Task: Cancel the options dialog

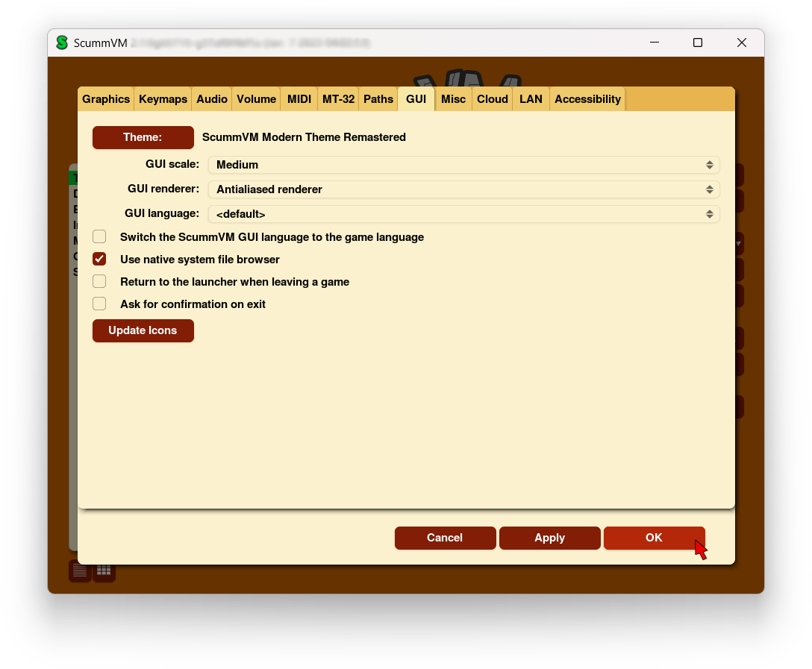Action: click(x=445, y=538)
